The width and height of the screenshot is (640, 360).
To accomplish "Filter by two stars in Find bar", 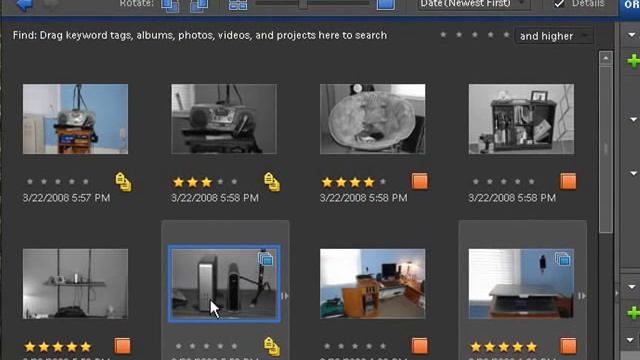I will pyautogui.click(x=459, y=35).
